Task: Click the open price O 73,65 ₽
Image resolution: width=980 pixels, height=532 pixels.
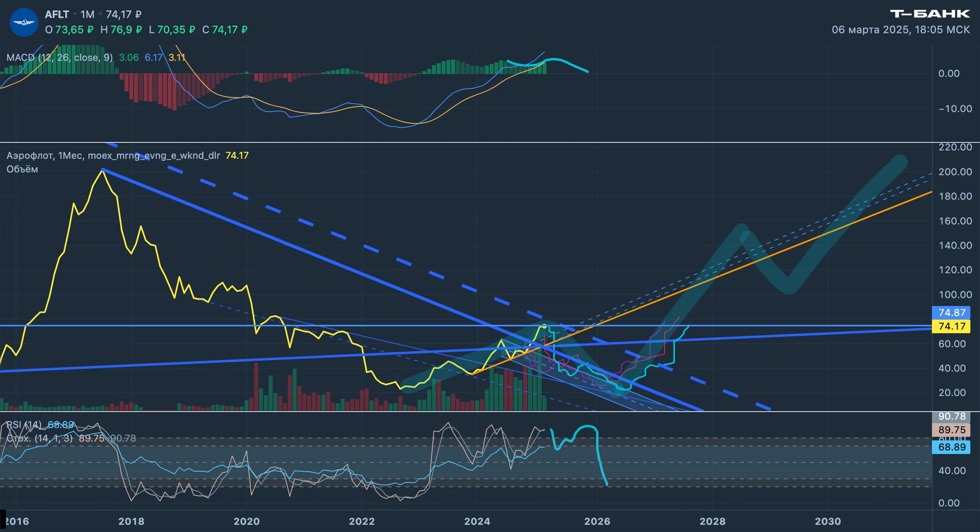Action: point(69,30)
